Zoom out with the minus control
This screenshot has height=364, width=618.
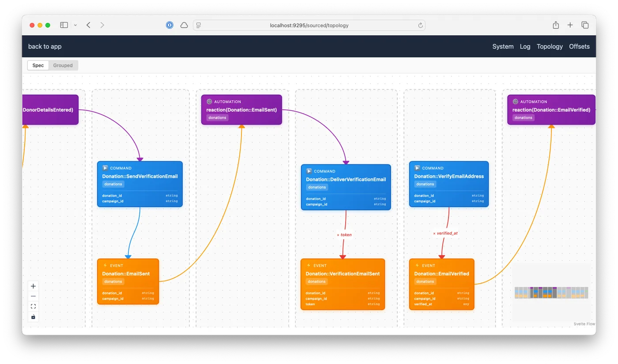[x=33, y=296]
